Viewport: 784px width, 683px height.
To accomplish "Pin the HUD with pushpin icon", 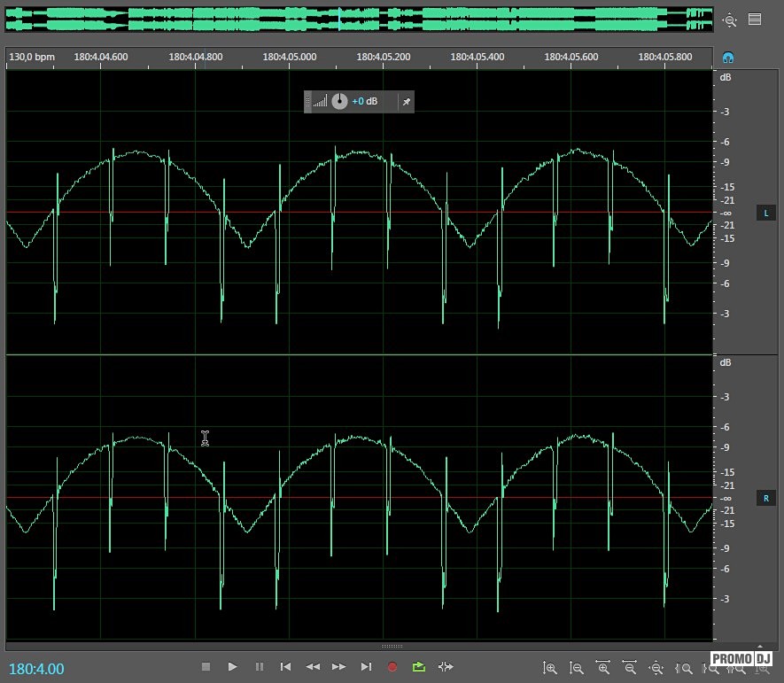I will coord(406,102).
